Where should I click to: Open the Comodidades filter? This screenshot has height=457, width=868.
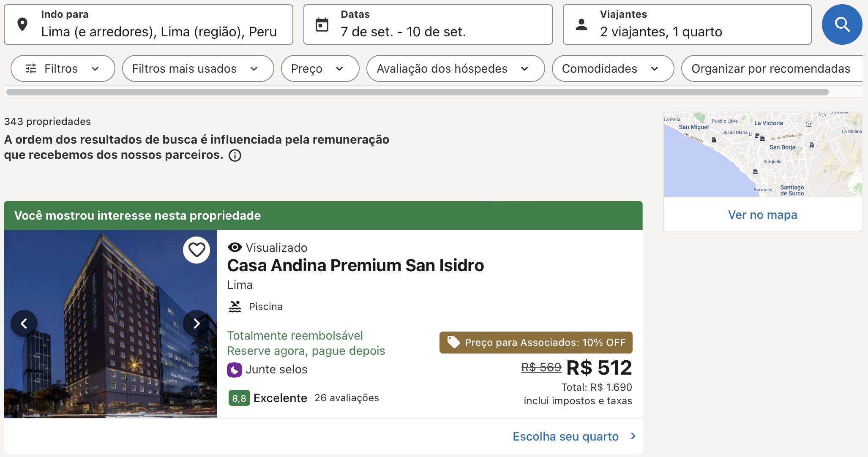pyautogui.click(x=613, y=68)
